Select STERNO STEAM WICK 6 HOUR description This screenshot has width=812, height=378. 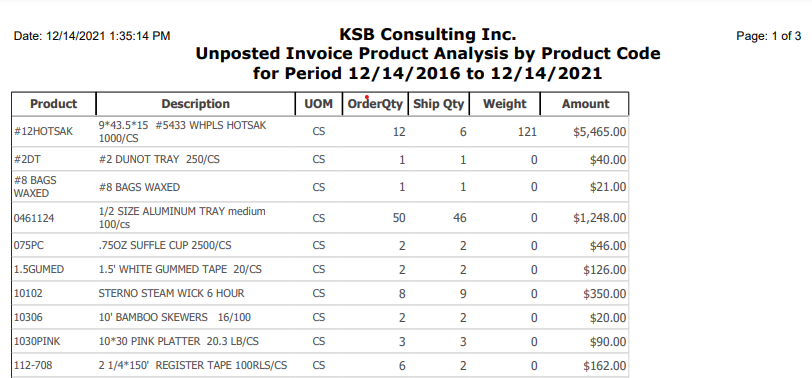[x=171, y=294]
